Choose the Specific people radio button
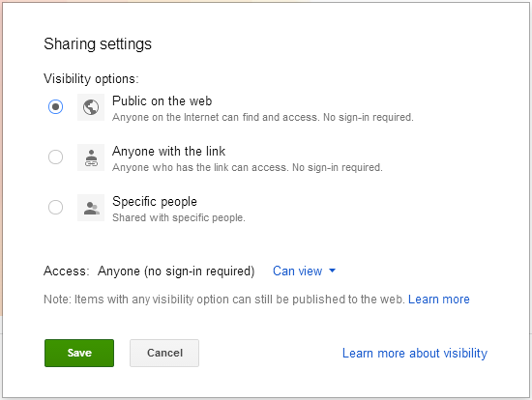Viewport: 532px width, 400px height. [55, 207]
